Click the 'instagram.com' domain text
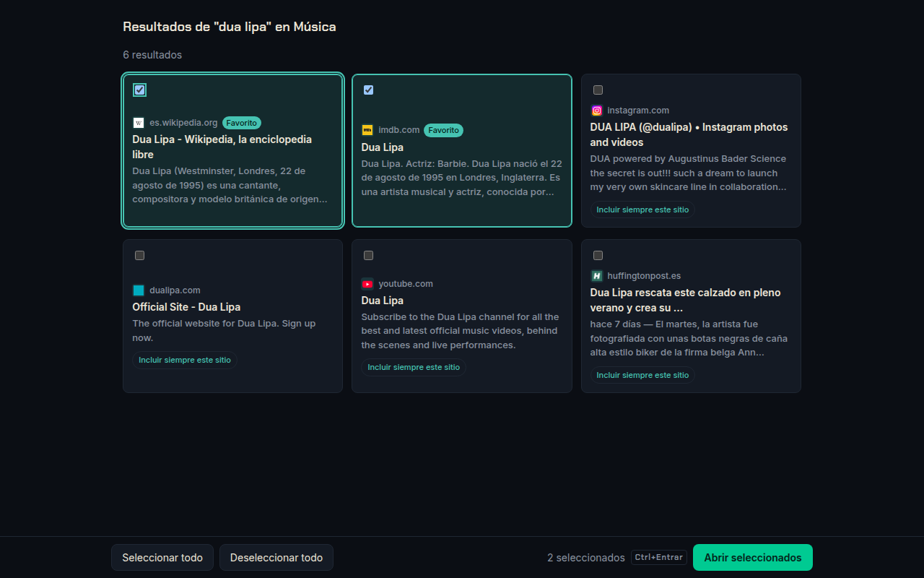The height and width of the screenshot is (578, 924). [x=638, y=111]
